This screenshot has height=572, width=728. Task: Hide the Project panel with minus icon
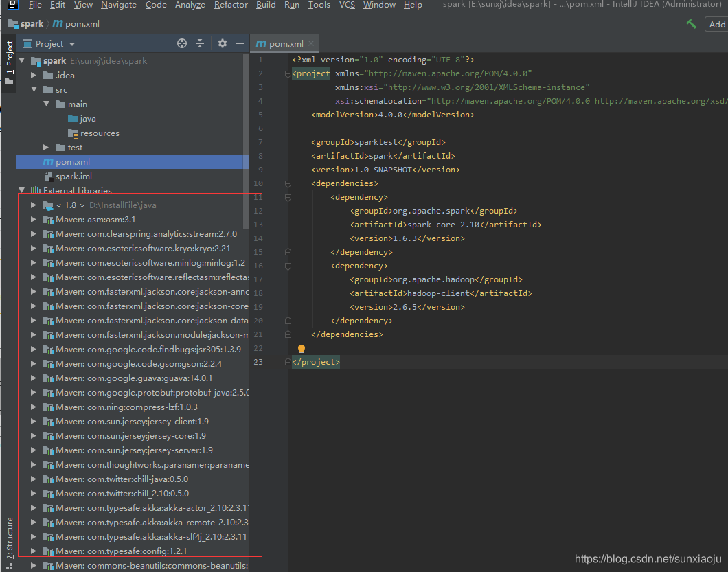tap(240, 43)
